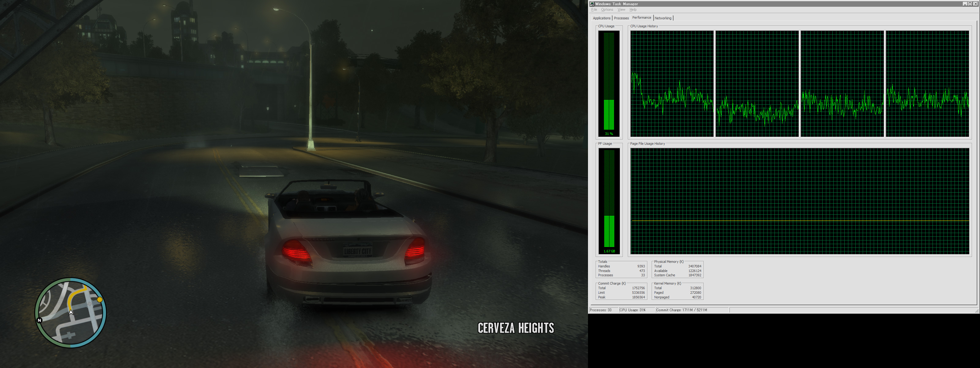Click the '40720' nonpaged value
The width and height of the screenshot is (980, 368).
(697, 297)
